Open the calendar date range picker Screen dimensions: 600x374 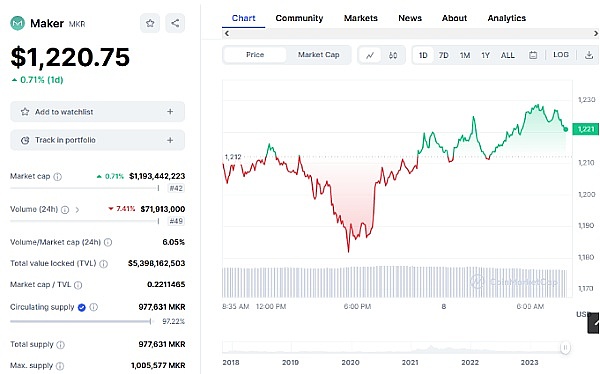coord(533,55)
